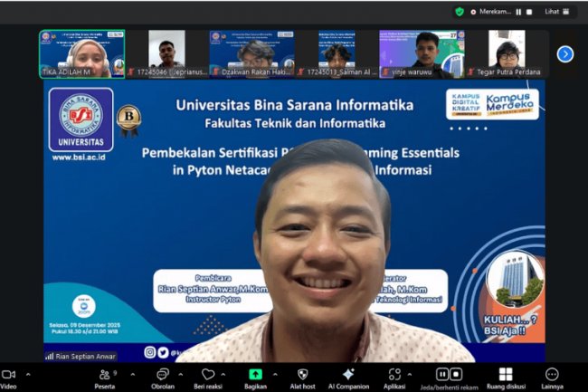Click the green Bagikan share button
This screenshot has height=392, width=588.
pos(255,378)
